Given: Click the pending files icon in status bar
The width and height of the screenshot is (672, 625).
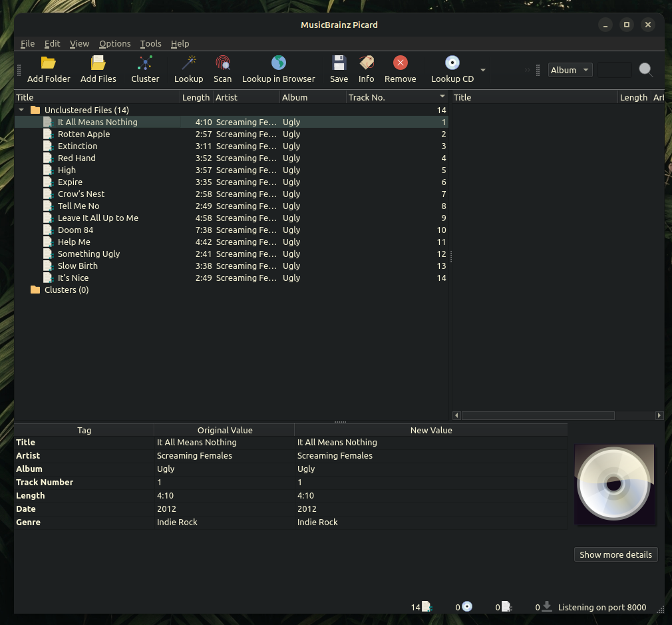Looking at the screenshot, I should pos(506,606).
